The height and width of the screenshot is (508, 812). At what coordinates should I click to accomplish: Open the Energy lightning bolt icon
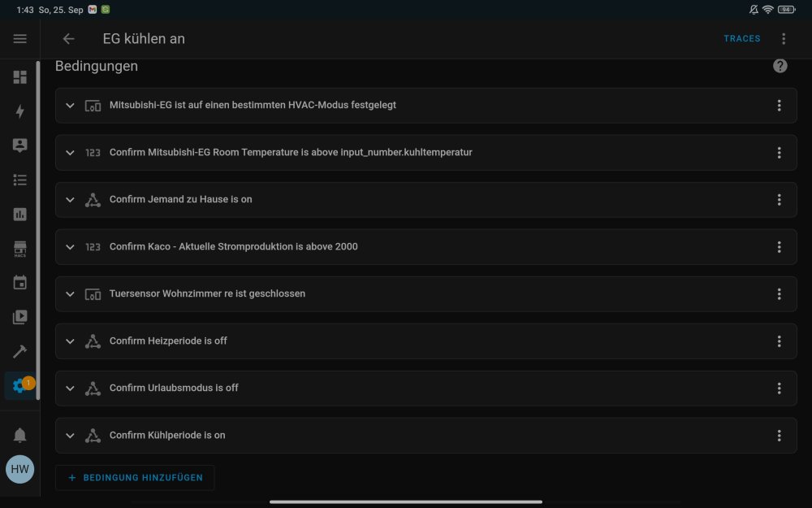[19, 111]
